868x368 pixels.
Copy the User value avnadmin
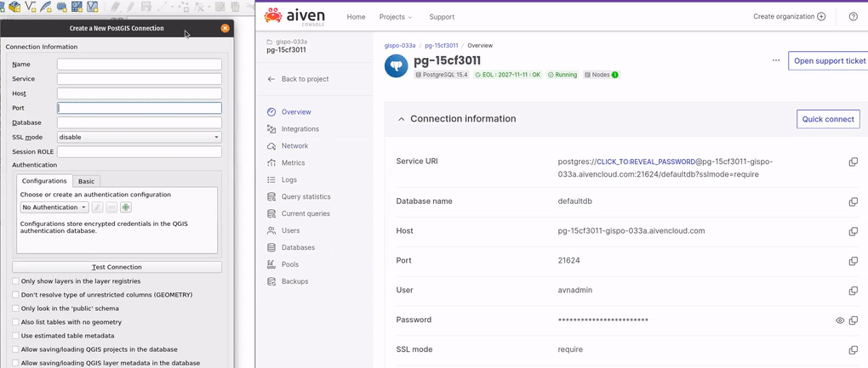click(853, 291)
